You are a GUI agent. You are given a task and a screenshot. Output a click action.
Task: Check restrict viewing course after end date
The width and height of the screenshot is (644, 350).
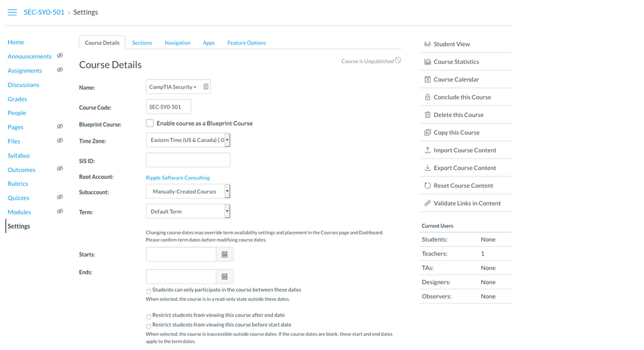point(148,316)
